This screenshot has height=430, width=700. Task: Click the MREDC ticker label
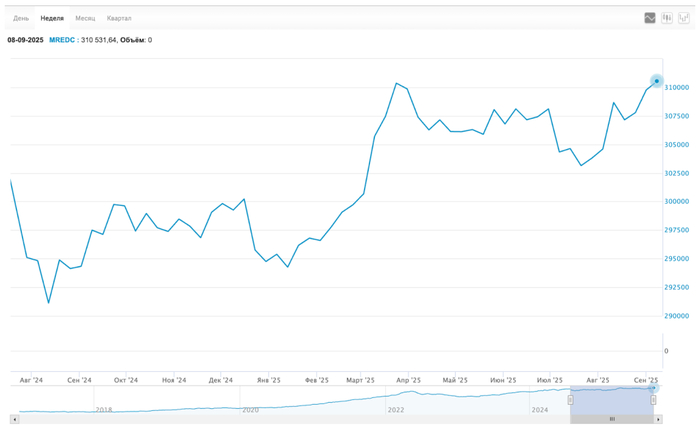tap(62, 40)
